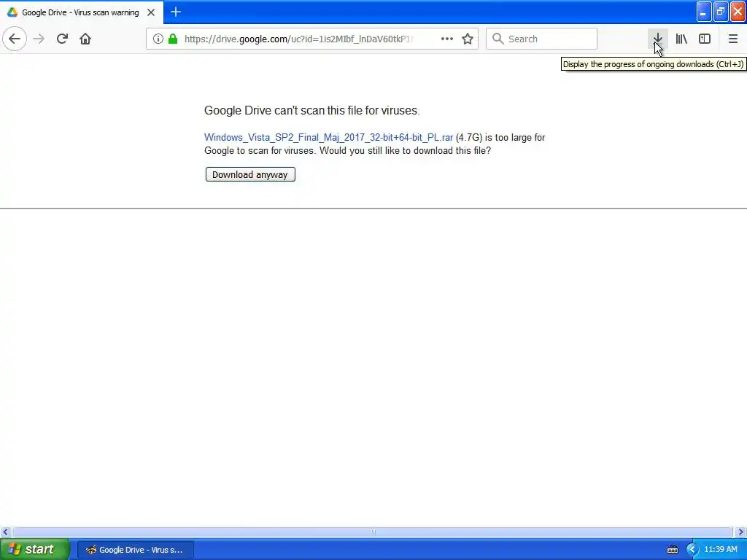
Task: Open the Windows Start menu
Action: 35,549
